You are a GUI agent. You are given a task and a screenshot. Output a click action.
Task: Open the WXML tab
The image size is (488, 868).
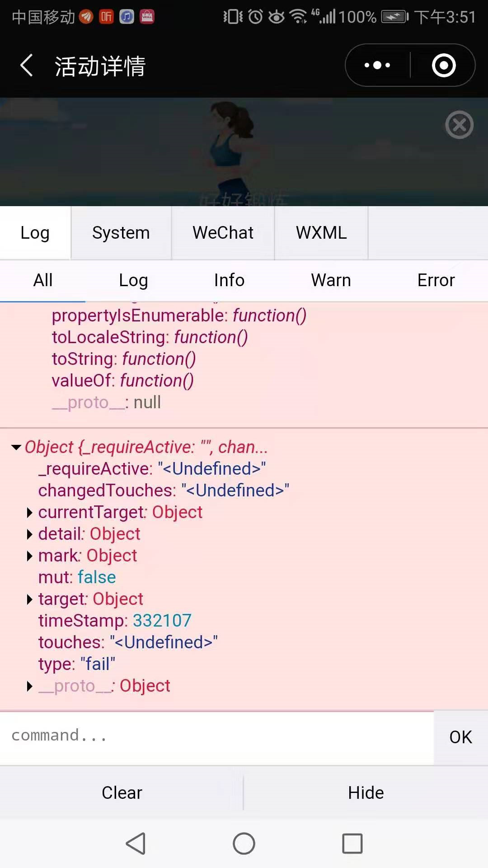click(x=321, y=233)
